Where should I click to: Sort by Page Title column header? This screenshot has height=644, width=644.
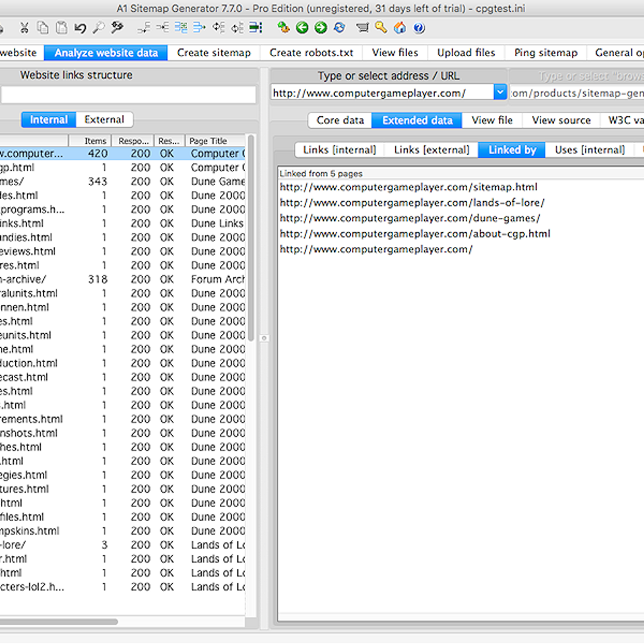pyautogui.click(x=215, y=141)
